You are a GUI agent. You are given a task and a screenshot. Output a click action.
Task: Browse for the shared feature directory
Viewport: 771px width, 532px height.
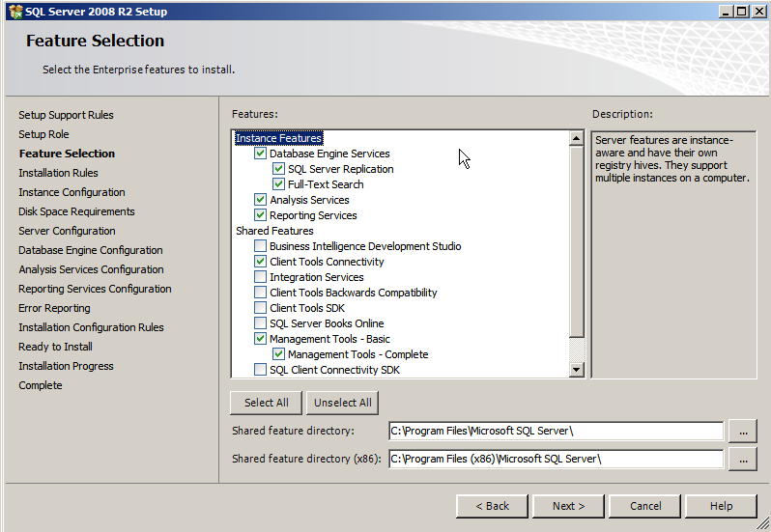click(x=743, y=432)
